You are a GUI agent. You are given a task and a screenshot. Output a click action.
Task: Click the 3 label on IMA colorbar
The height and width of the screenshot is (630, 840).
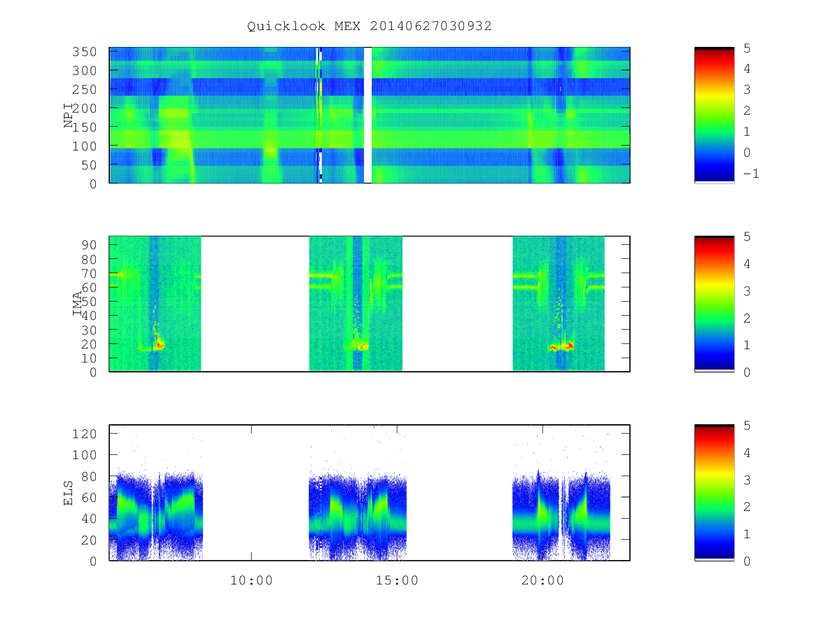746,290
